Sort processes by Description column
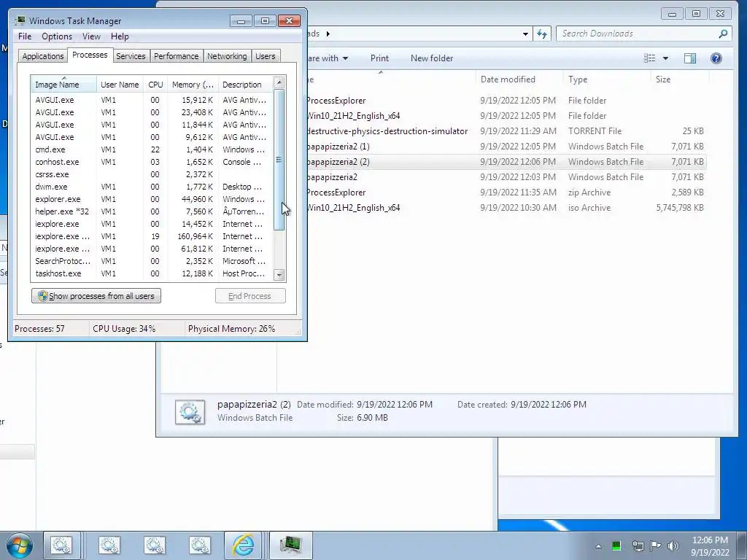This screenshot has height=560, width=747. 245,85
